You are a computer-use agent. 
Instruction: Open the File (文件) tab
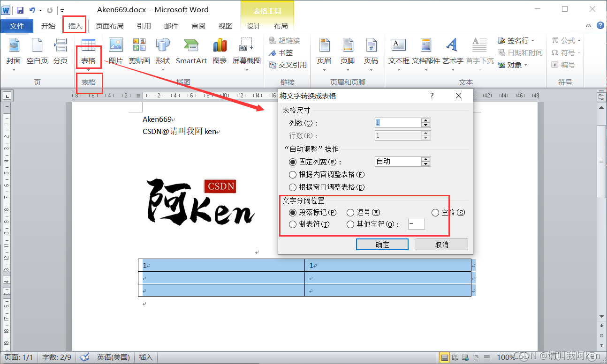pos(17,26)
